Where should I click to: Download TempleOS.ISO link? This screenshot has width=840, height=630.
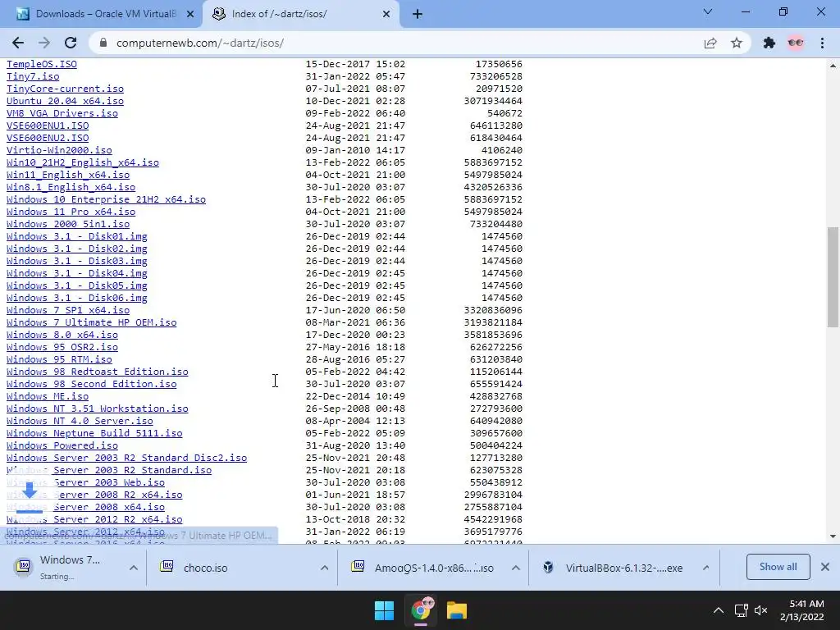pos(42,64)
